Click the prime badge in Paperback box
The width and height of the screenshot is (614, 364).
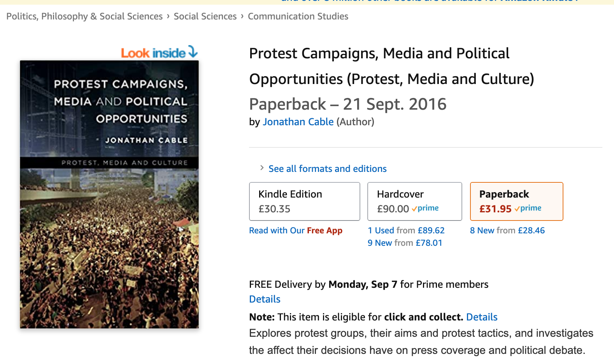click(528, 208)
